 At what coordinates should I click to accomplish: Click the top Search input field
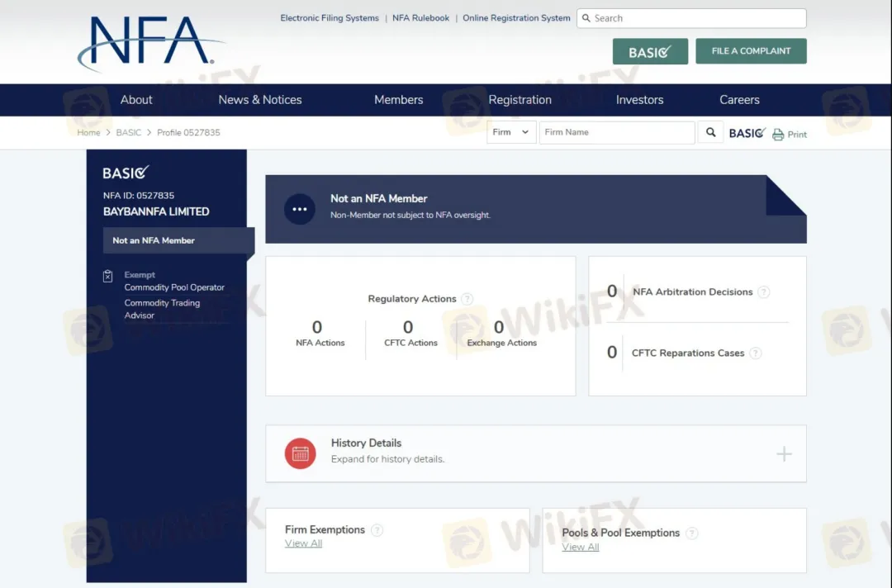click(691, 18)
